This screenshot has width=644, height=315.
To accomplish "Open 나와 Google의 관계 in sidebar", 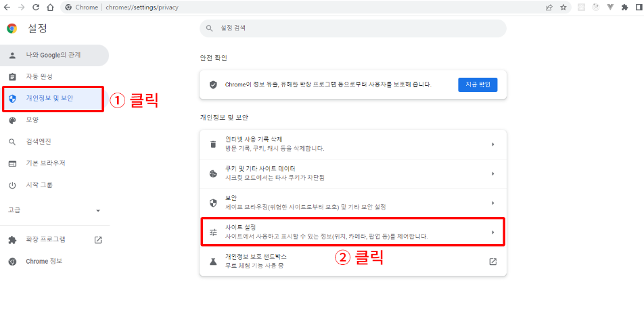I will pyautogui.click(x=54, y=55).
